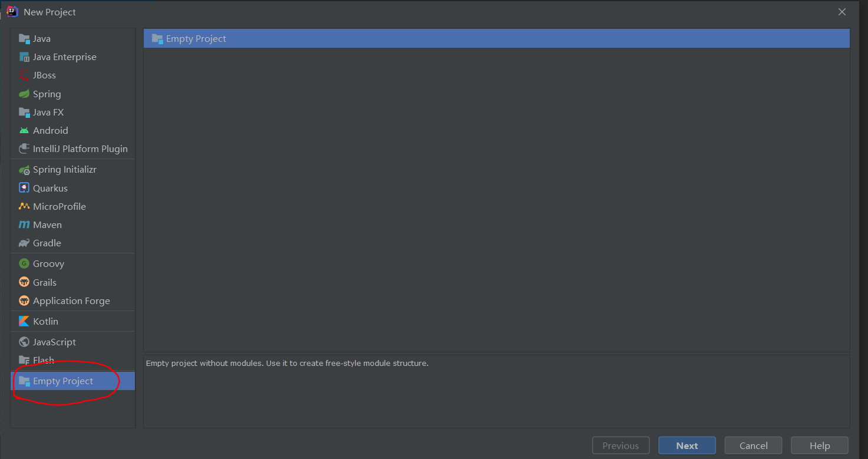Click the Gradle elephant icon
Screen dimensions: 868x459
point(24,243)
